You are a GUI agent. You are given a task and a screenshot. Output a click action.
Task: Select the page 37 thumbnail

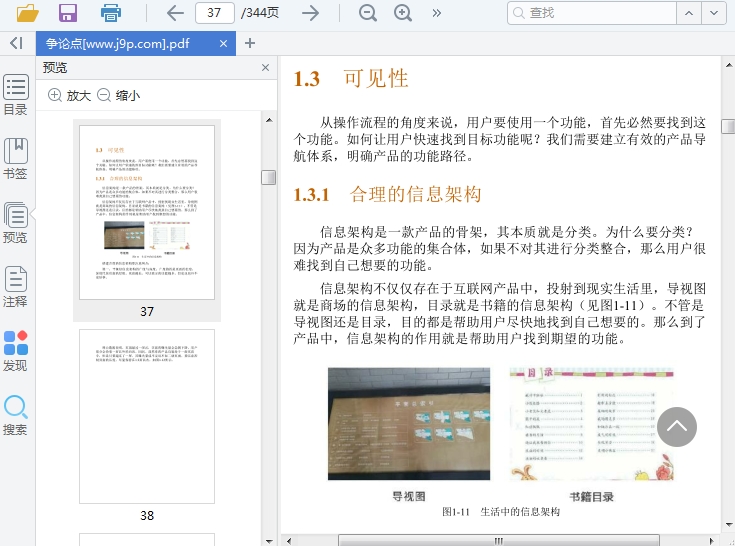pos(147,212)
